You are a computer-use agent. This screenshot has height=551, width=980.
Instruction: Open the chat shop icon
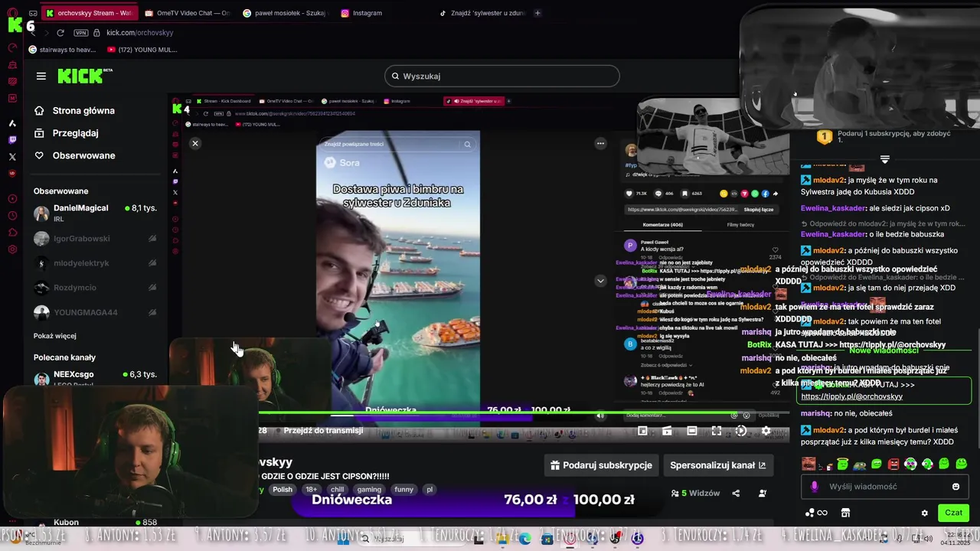(845, 513)
